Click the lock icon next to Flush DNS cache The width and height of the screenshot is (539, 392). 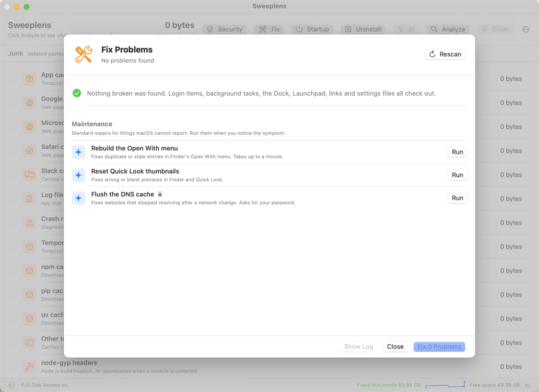[160, 194]
